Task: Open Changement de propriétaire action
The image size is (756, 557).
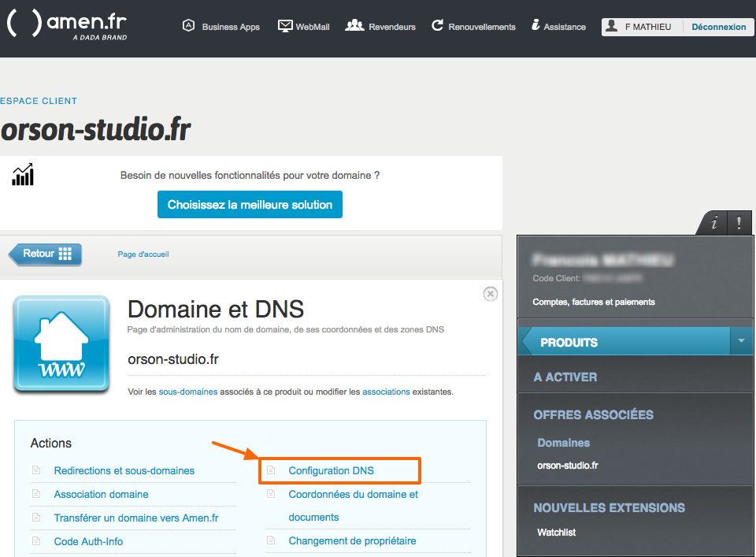Action: 353,541
